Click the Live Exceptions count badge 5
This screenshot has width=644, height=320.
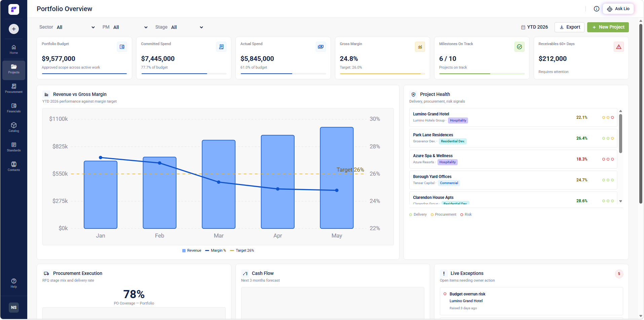(x=619, y=274)
